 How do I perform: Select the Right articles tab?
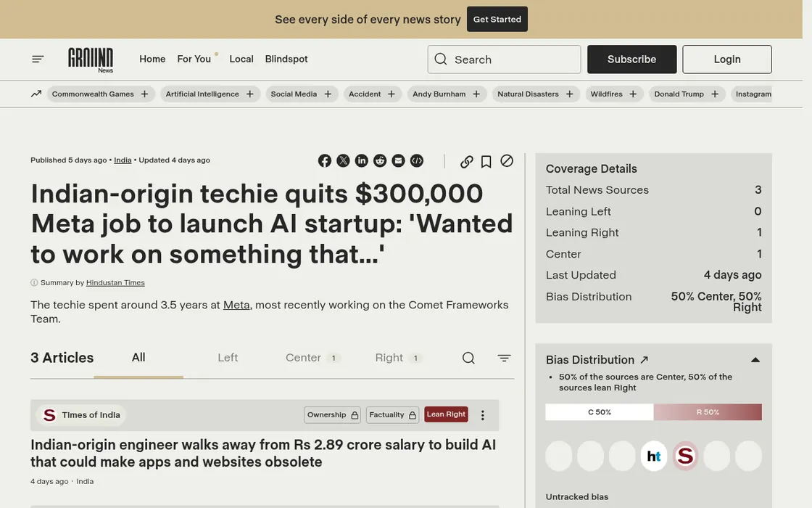(398, 358)
